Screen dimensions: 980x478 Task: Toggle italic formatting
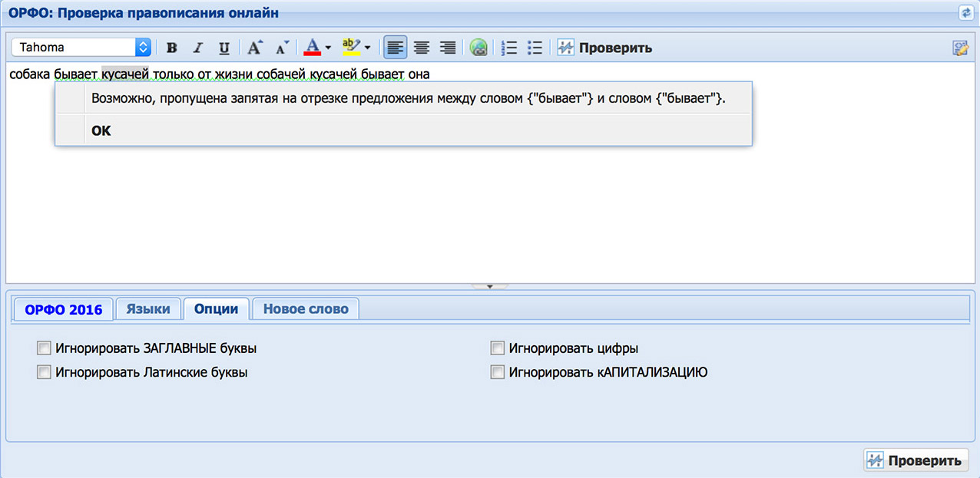[197, 48]
